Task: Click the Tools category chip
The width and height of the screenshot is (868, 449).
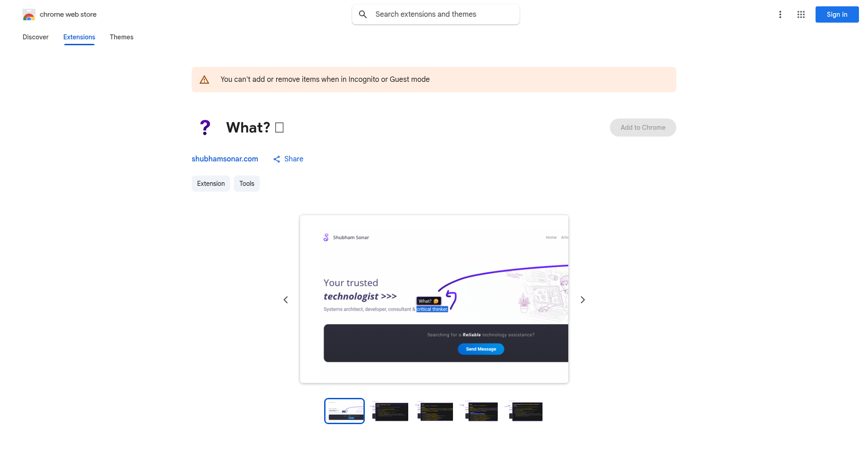Action: pyautogui.click(x=247, y=184)
